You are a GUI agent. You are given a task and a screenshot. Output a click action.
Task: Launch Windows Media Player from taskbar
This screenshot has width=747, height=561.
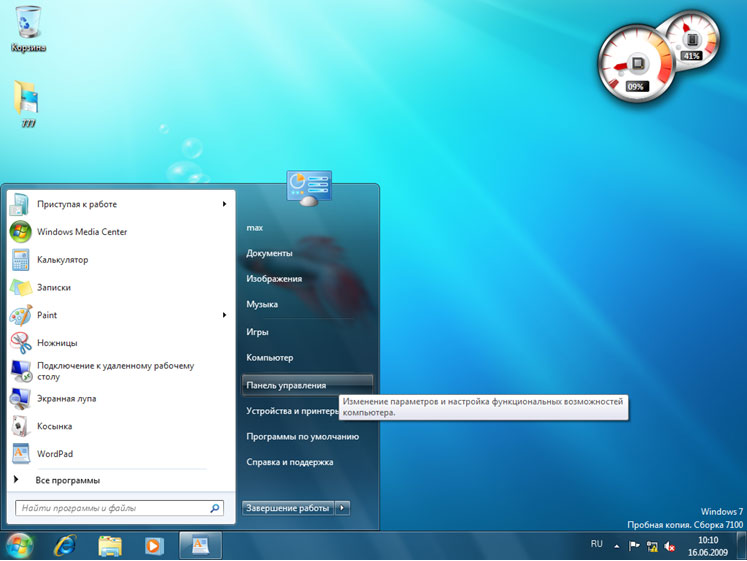(x=153, y=545)
